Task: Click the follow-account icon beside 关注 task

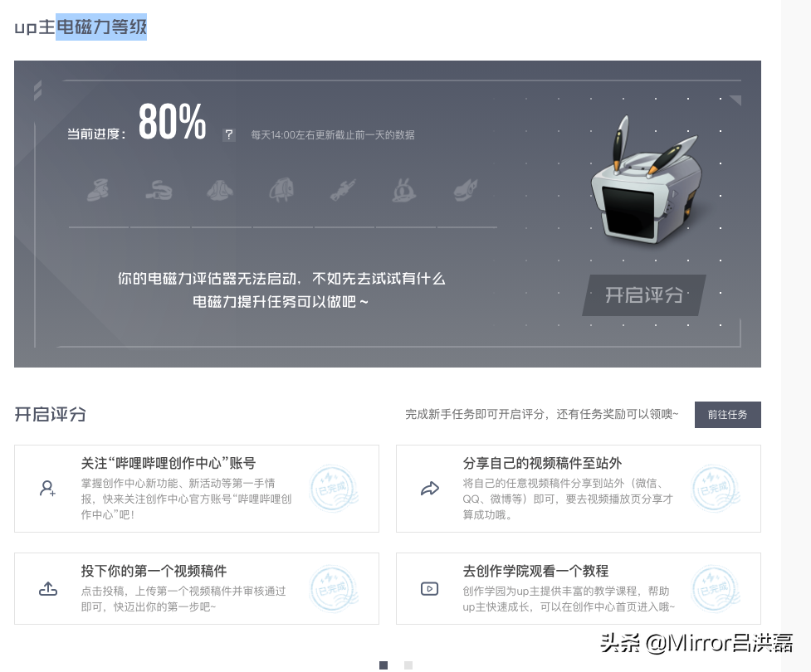Action: [x=48, y=489]
